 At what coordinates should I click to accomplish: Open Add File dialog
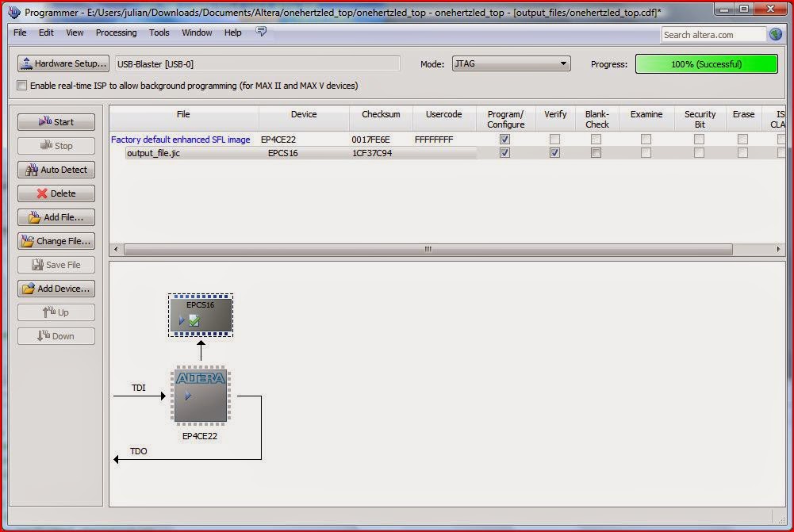coord(56,217)
